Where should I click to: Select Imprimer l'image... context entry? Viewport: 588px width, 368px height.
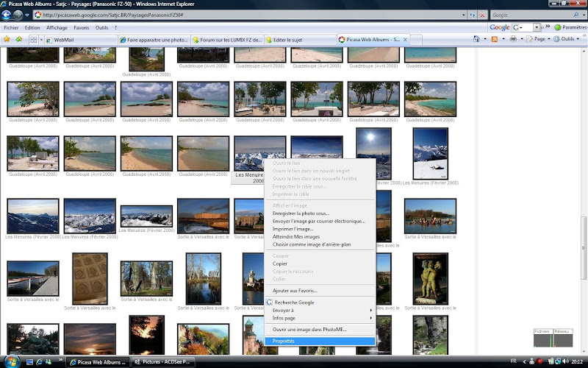click(x=320, y=229)
